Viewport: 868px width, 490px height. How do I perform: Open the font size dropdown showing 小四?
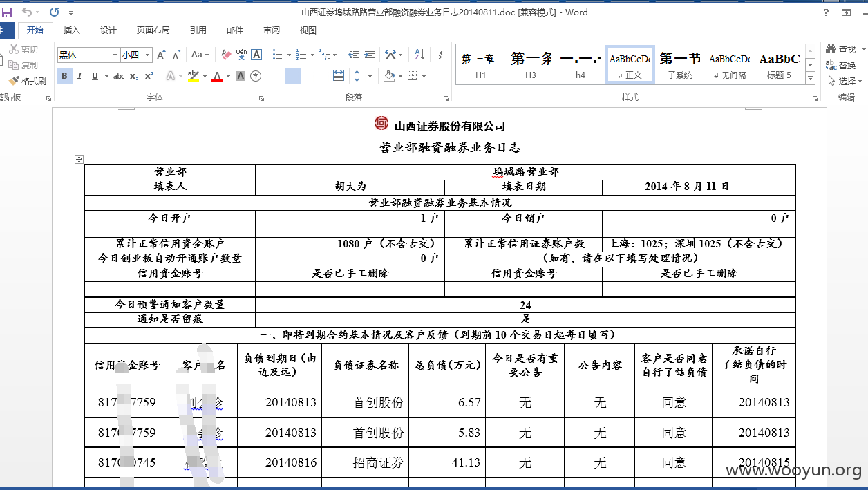(x=146, y=55)
